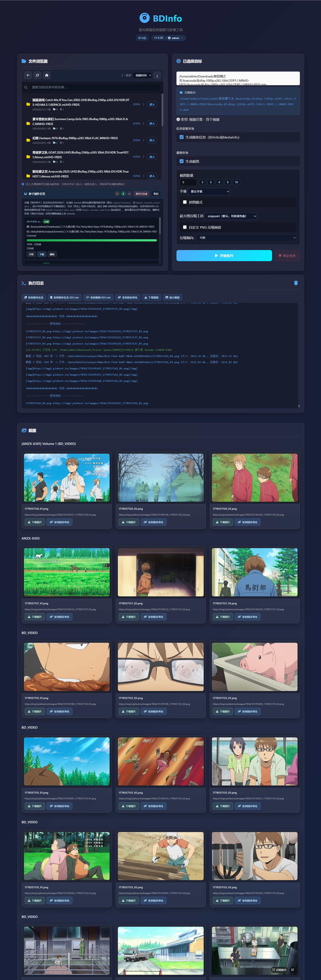
Task: Open the admin user menu
Action: [x=176, y=38]
